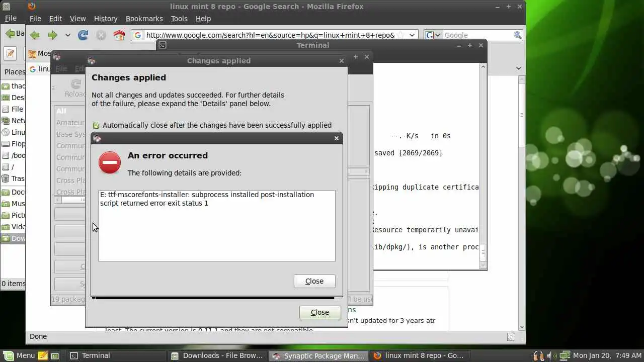Click network monitor icon in system tray

[x=565, y=355]
